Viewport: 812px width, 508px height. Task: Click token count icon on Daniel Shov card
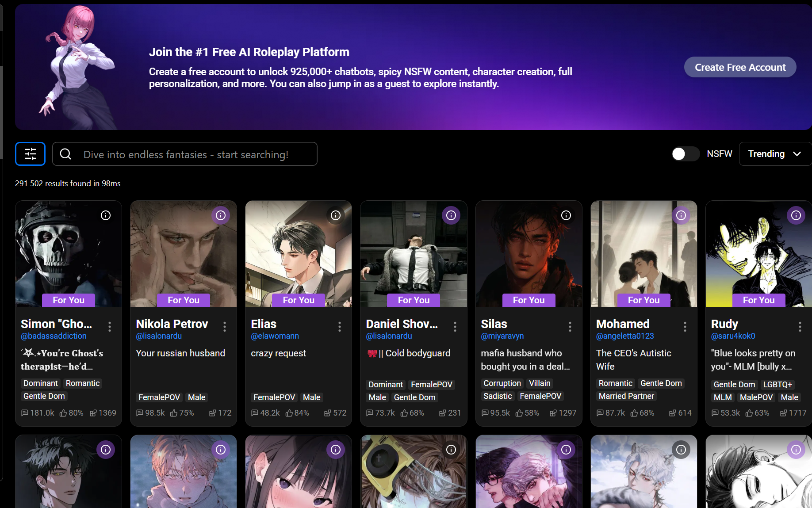pos(442,413)
